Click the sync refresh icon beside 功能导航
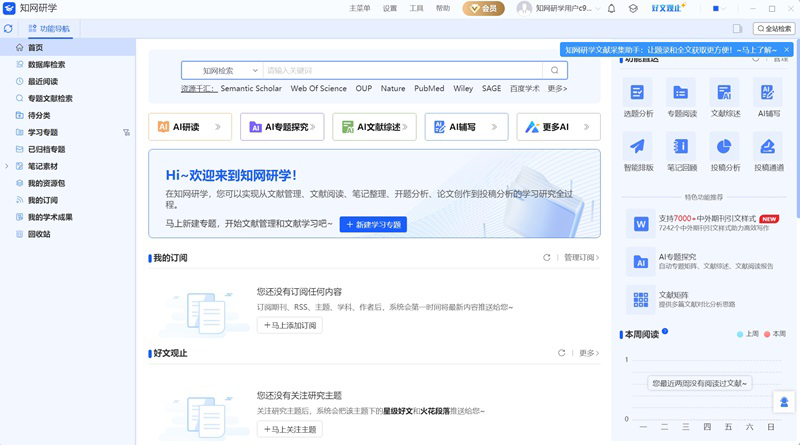 tap(8, 29)
